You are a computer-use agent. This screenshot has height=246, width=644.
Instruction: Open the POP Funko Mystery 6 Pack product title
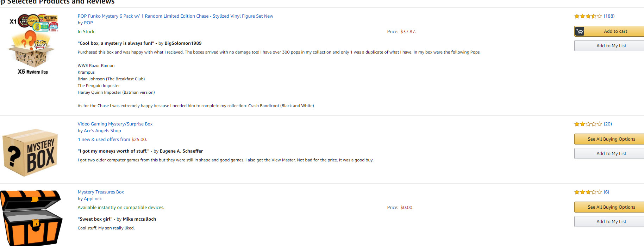(x=175, y=16)
